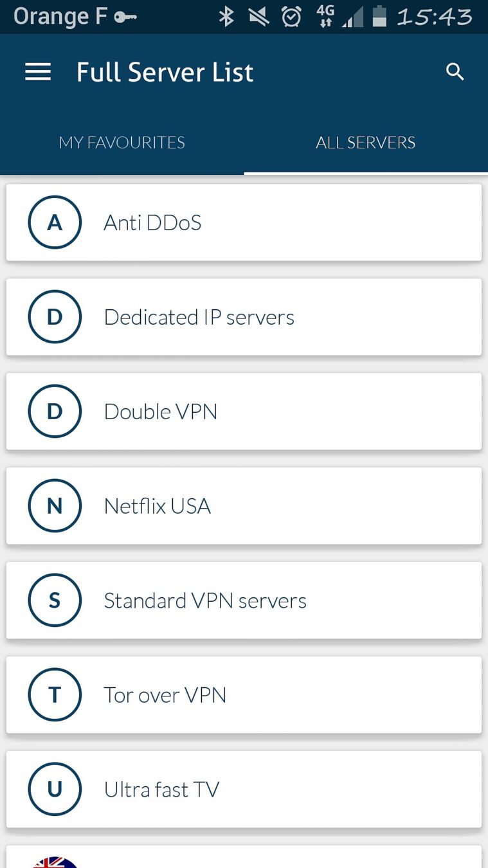Tap the circled A icon for Anti DDoS
The image size is (488, 868).
(x=55, y=222)
